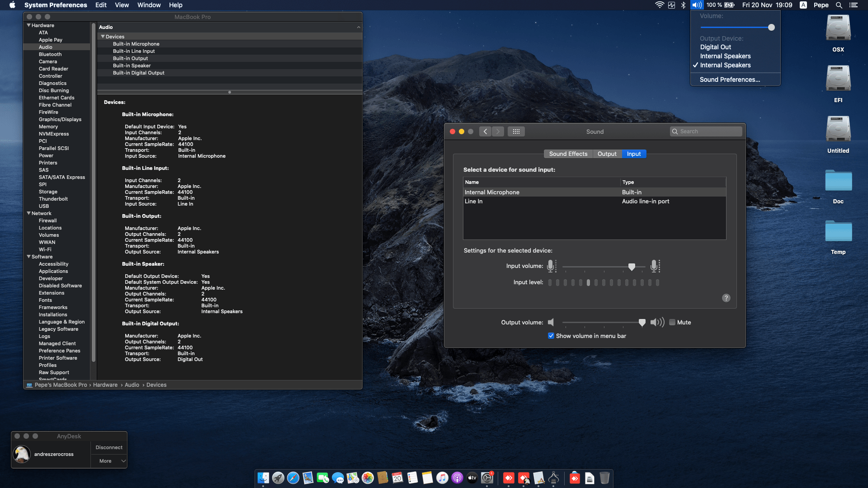This screenshot has height=488, width=868.
Task: Collapse the Hardware section in System Information sidebar
Action: pyautogui.click(x=29, y=25)
